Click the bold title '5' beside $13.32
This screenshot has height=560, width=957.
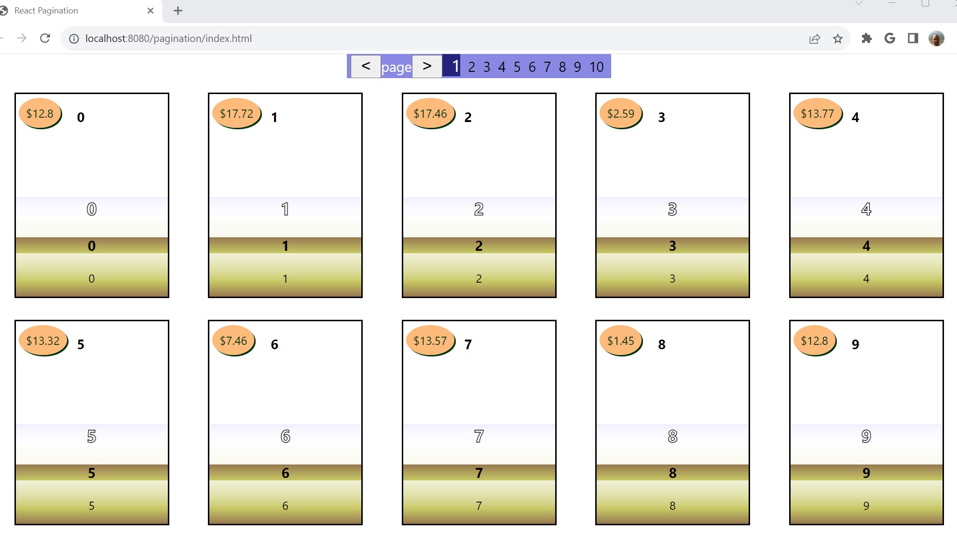(x=81, y=344)
